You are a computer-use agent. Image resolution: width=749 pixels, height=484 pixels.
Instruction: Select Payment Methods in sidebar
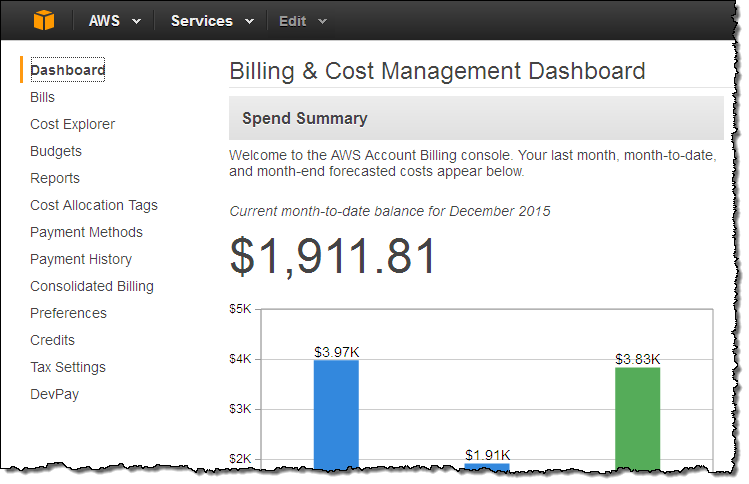pyautogui.click(x=86, y=232)
